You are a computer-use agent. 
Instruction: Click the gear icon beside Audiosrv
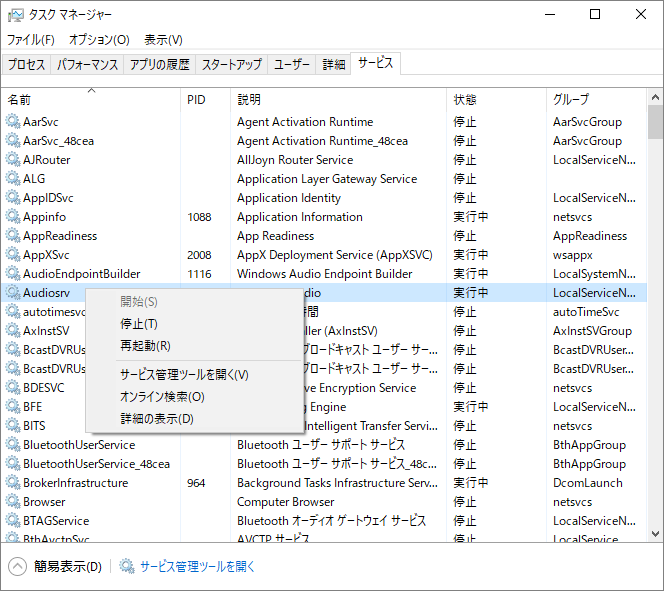(13, 293)
